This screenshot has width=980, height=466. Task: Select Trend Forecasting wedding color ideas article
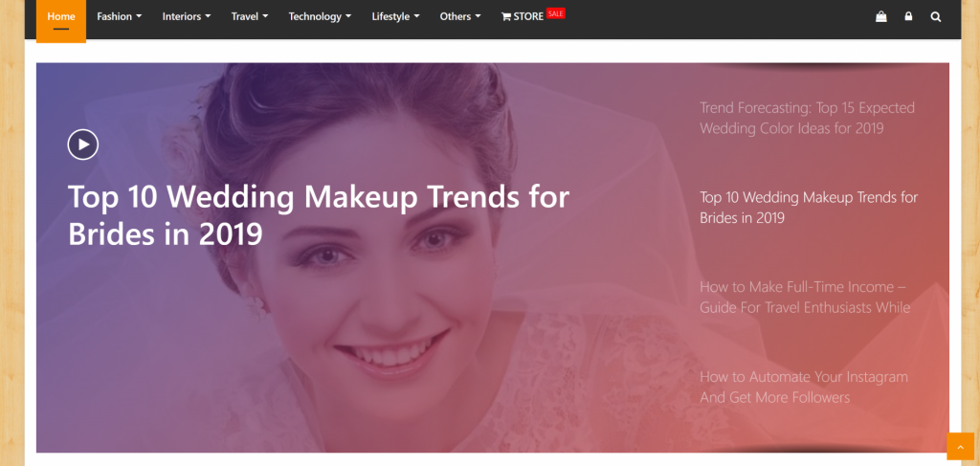click(807, 118)
